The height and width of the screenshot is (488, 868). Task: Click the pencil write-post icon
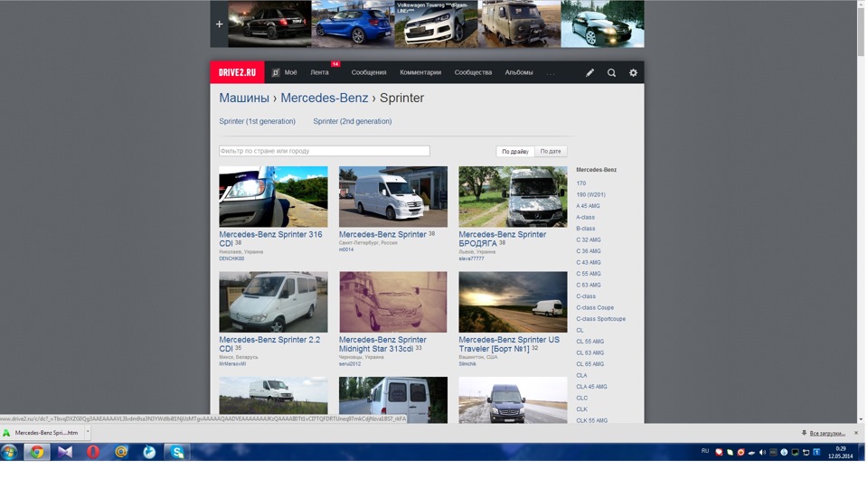(590, 72)
